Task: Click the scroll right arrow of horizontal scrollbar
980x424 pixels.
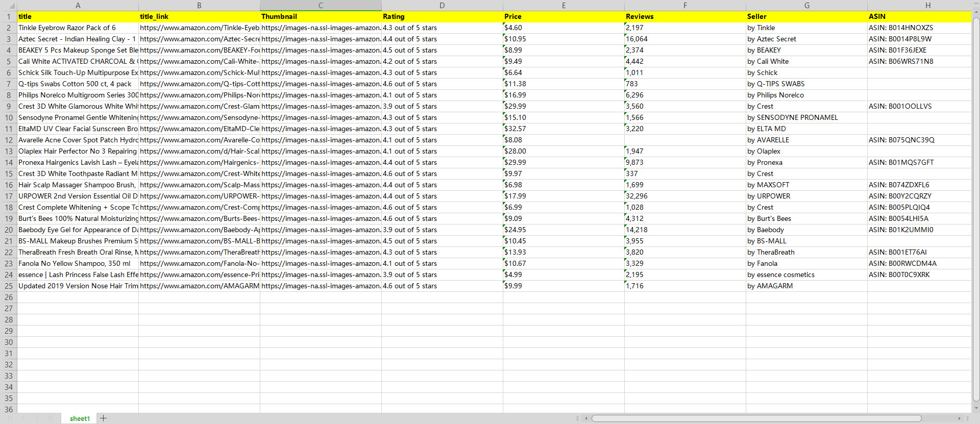Action: click(959, 418)
